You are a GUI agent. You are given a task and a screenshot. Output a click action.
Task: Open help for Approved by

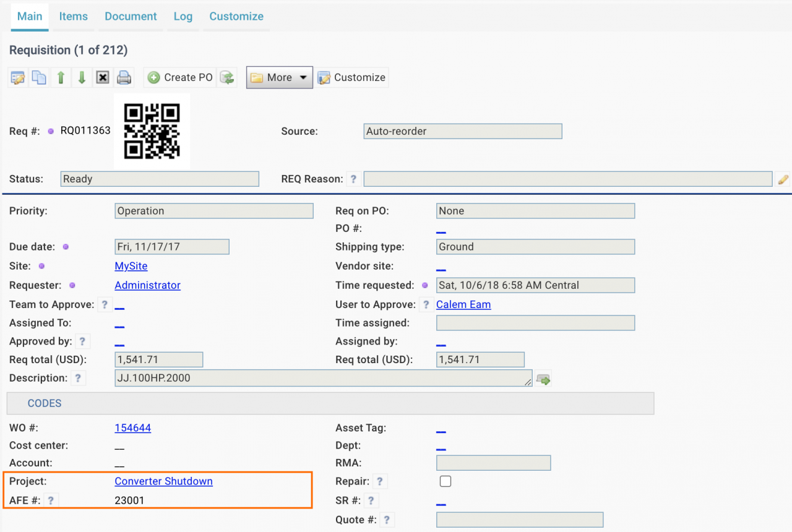(82, 341)
